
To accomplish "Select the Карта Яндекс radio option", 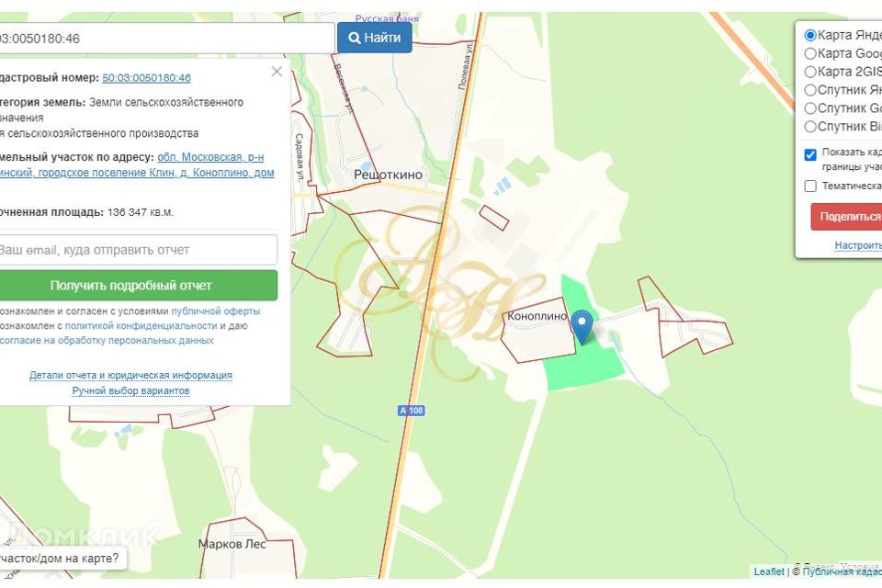I will [x=810, y=35].
